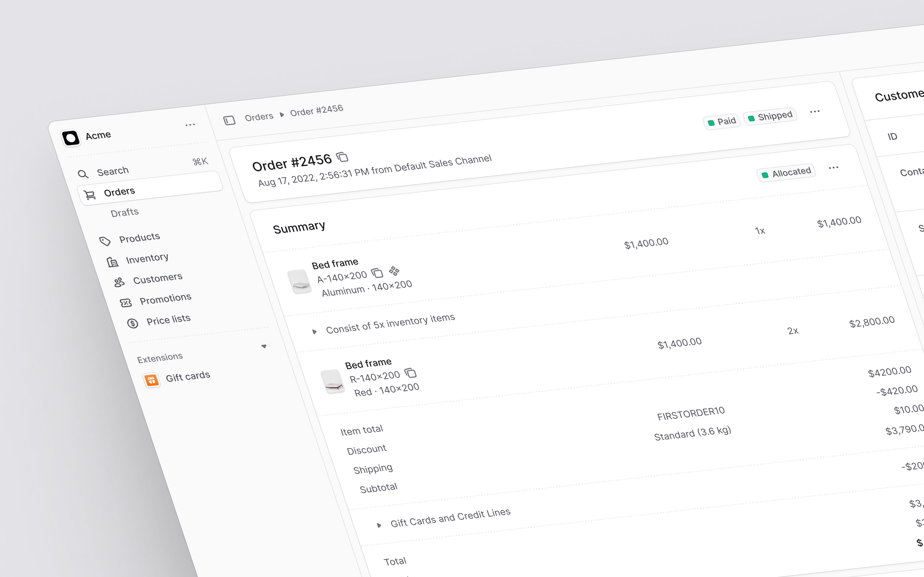Open Drafts under Orders
This screenshot has width=924, height=577.
[124, 213]
